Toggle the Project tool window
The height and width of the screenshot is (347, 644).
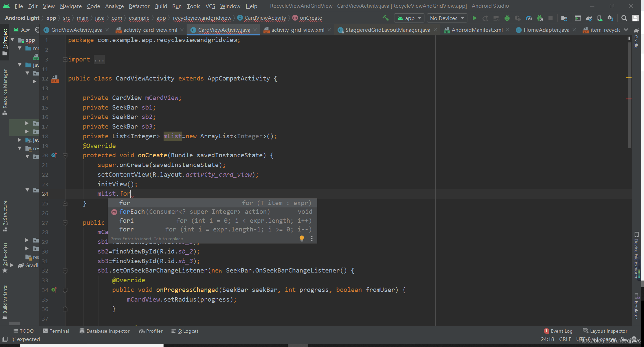5,41
